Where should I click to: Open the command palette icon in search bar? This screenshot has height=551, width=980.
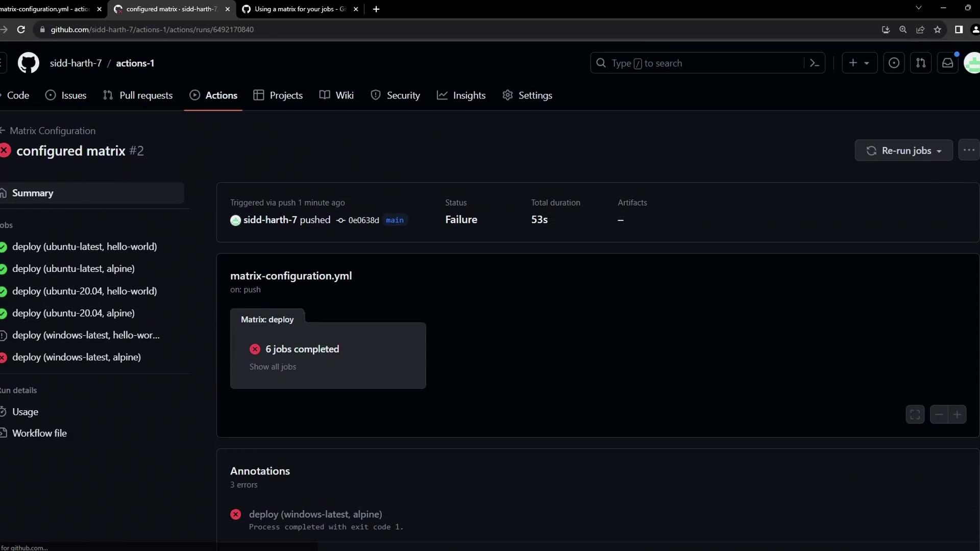pos(815,63)
